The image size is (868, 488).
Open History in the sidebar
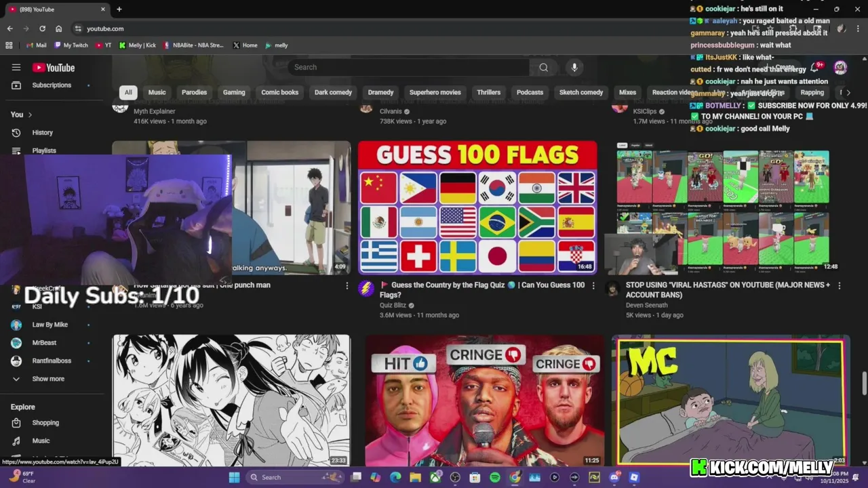click(x=42, y=133)
